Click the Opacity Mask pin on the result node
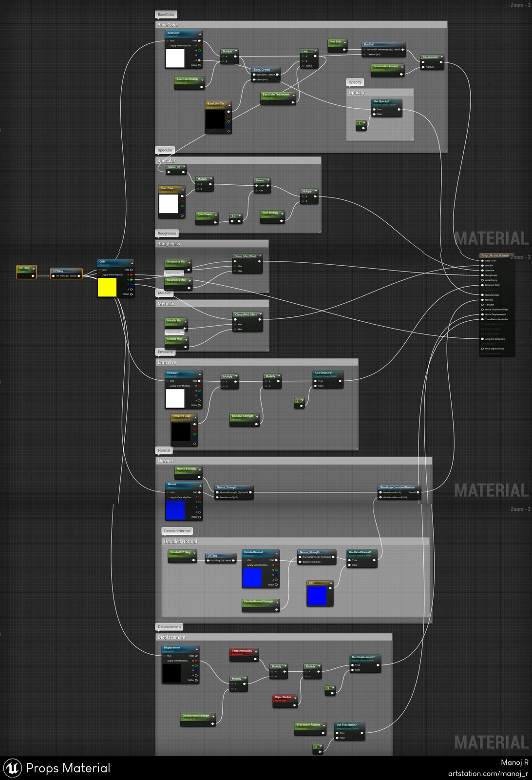This screenshot has width=532, height=780. 483,295
